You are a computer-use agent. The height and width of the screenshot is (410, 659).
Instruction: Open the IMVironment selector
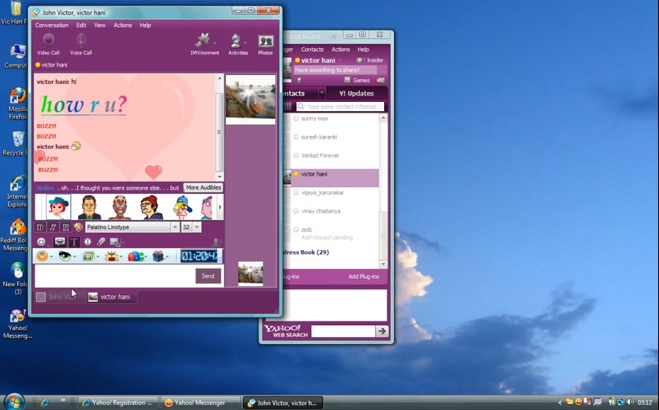click(x=204, y=42)
